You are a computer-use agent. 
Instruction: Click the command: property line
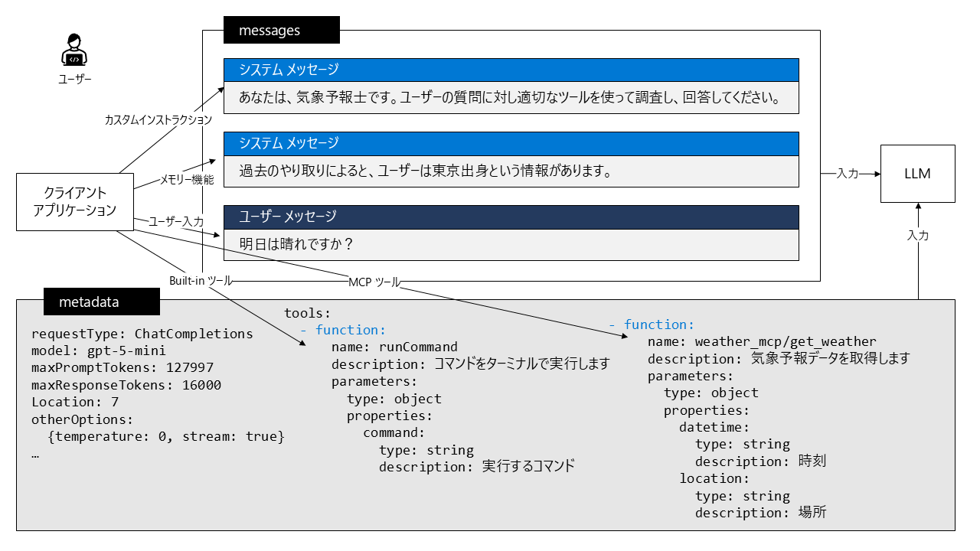click(x=394, y=433)
